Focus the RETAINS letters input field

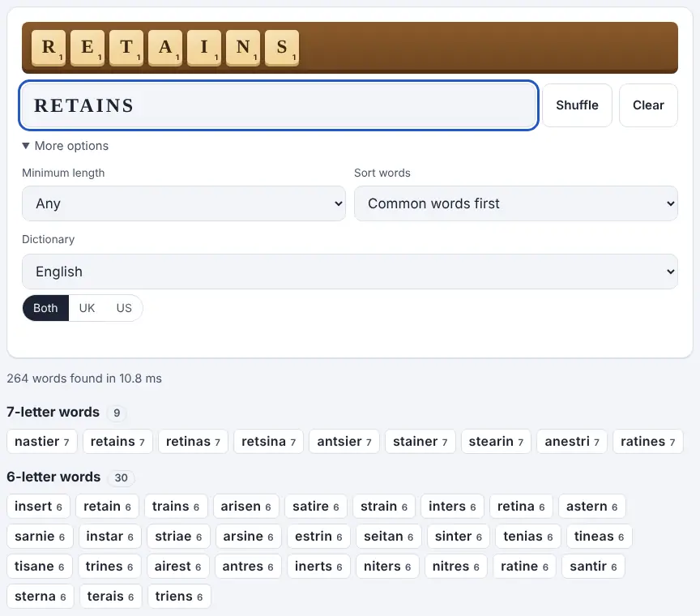point(279,105)
